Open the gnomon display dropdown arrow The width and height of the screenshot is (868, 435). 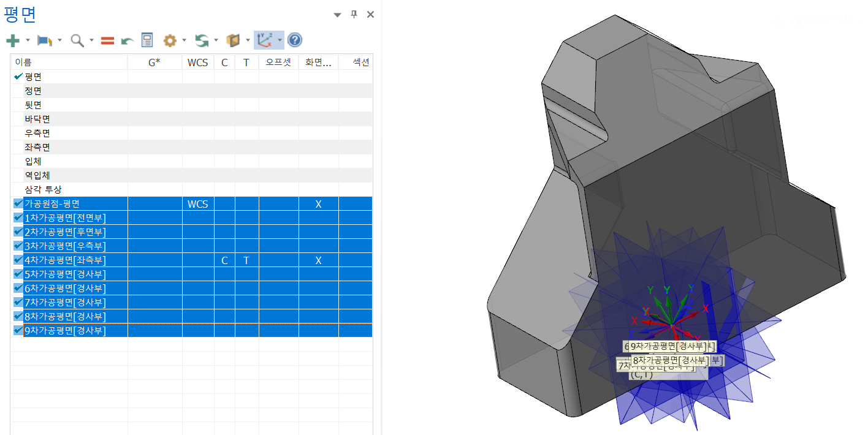pos(280,40)
